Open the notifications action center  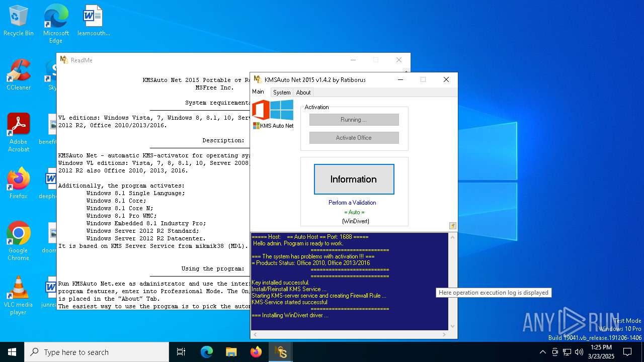[627, 352]
